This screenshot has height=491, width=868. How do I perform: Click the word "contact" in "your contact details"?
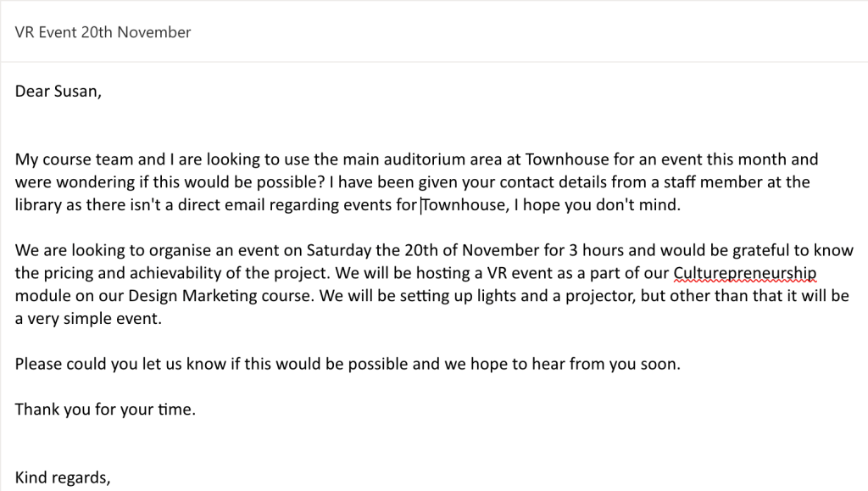[x=520, y=182]
